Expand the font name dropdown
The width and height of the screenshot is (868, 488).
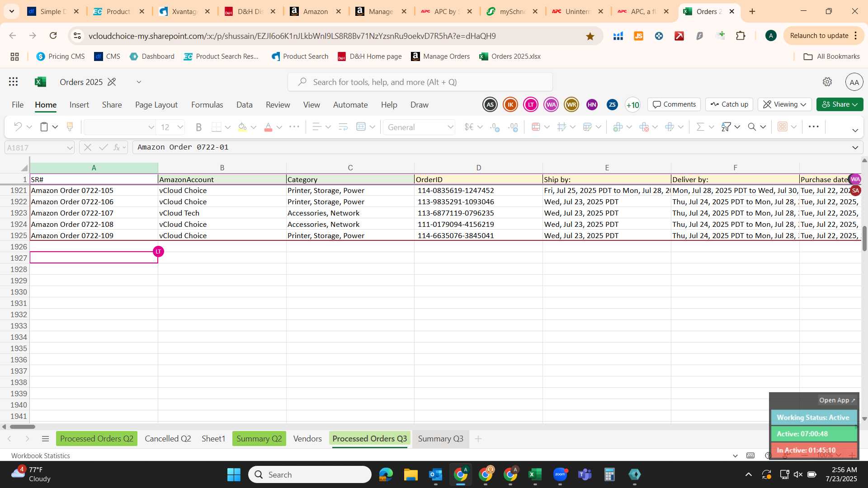[x=151, y=127]
